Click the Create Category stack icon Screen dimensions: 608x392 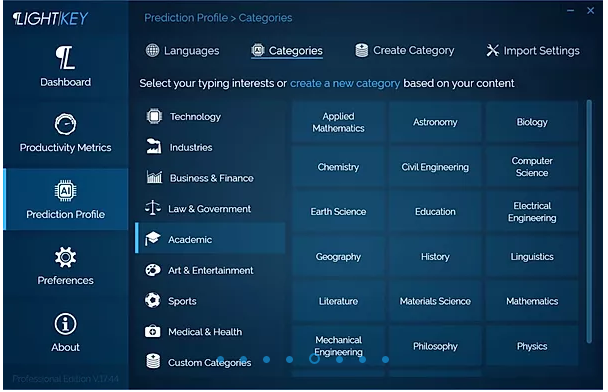pos(361,50)
